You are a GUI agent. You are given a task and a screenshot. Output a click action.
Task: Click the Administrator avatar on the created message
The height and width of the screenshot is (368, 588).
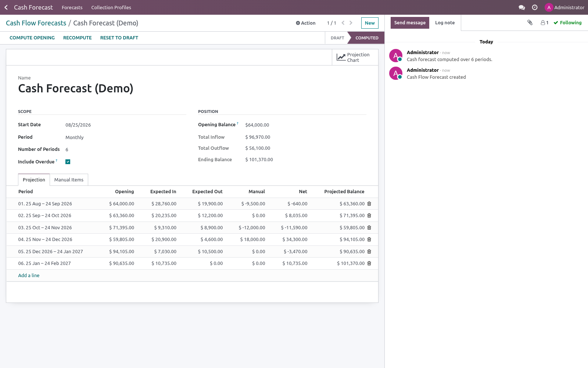396,73
